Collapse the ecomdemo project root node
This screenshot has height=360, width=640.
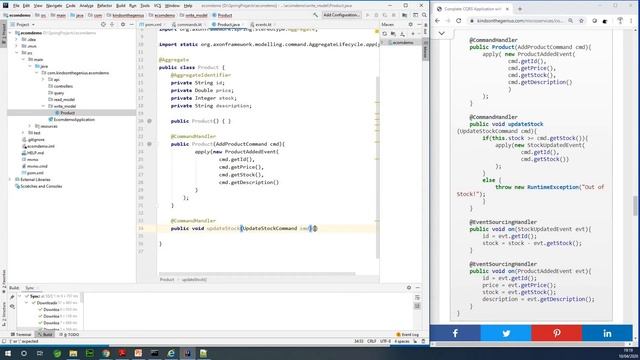click(11, 33)
